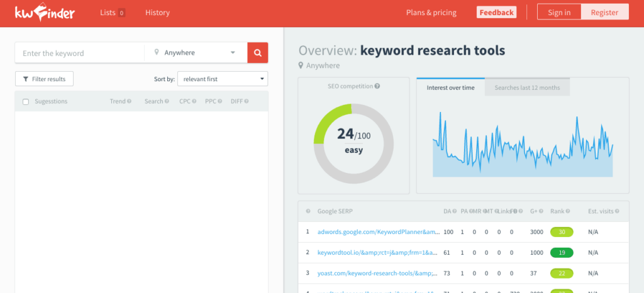Toggle the select-all Suggestions checkbox

[26, 102]
